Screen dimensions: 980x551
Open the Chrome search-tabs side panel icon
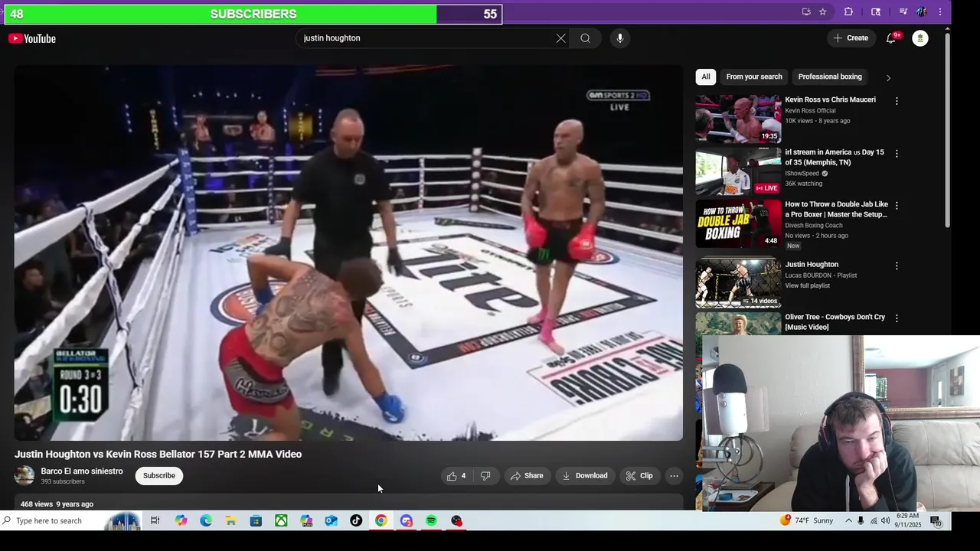876,11
